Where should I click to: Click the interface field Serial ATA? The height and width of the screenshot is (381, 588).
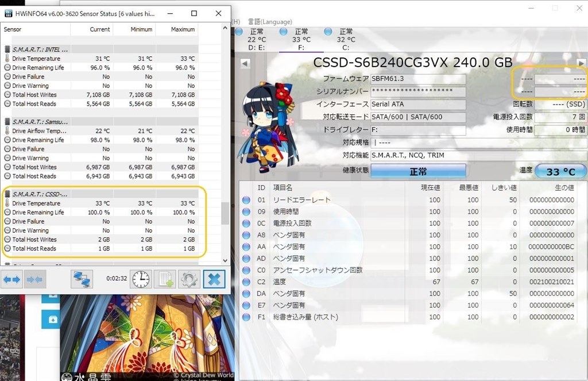418,105
